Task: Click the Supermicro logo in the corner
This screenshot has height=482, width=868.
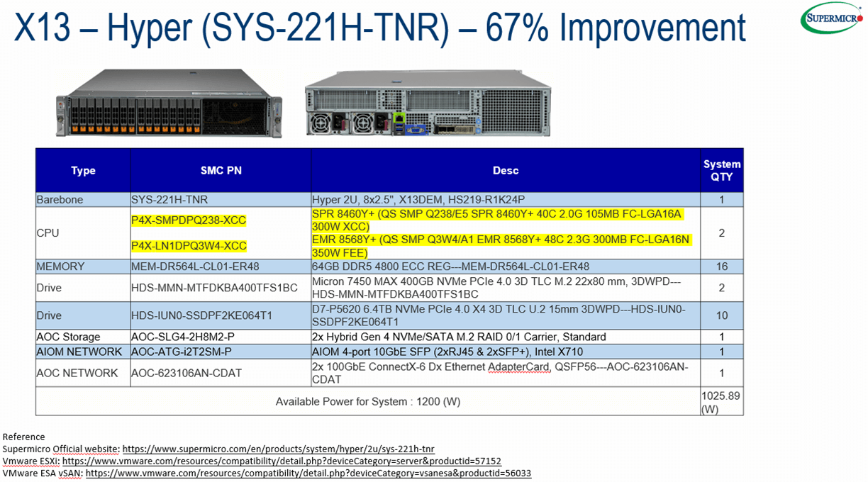Action: (x=832, y=18)
